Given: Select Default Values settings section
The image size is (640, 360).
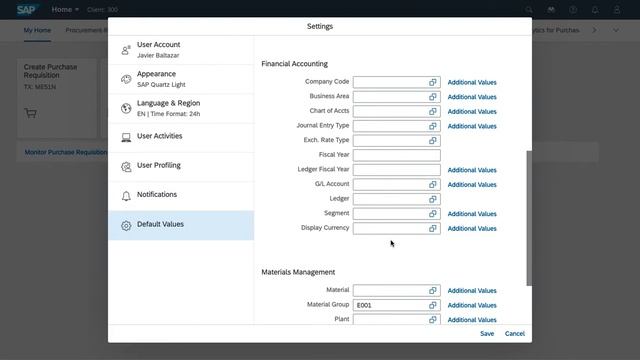Looking at the screenshot, I should coord(181,225).
